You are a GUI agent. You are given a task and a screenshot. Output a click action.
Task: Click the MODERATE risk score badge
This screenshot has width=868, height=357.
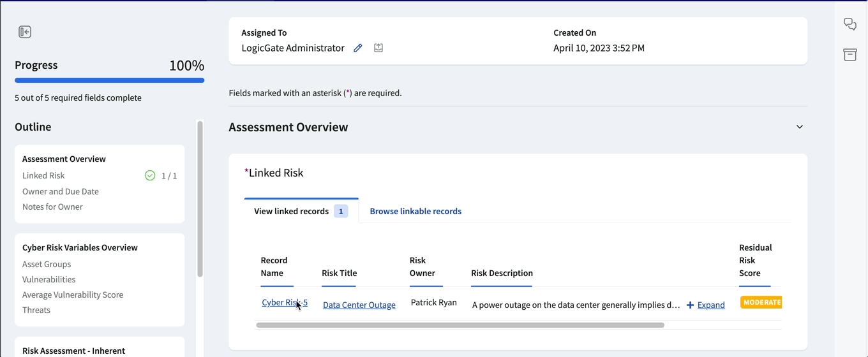[761, 302]
